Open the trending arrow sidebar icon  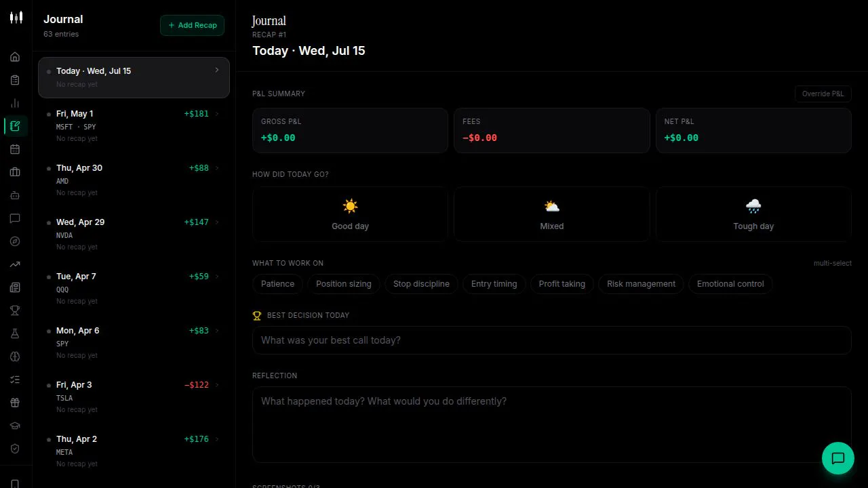[x=15, y=264]
